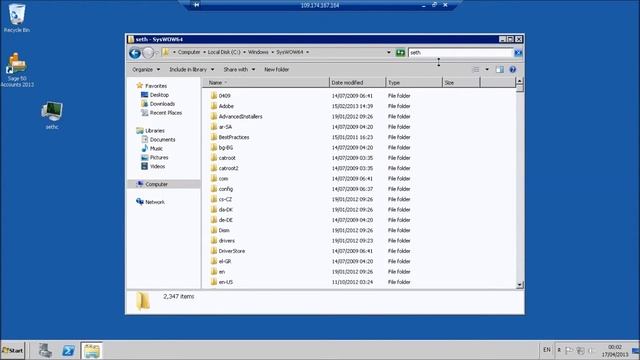
Task: Click Local Disk (C:) in the breadcrumb
Action: coord(224,52)
